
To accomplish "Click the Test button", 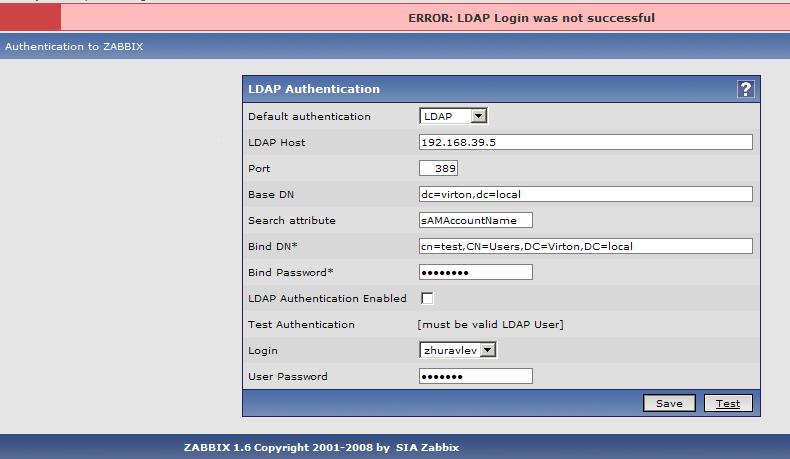I will point(728,403).
